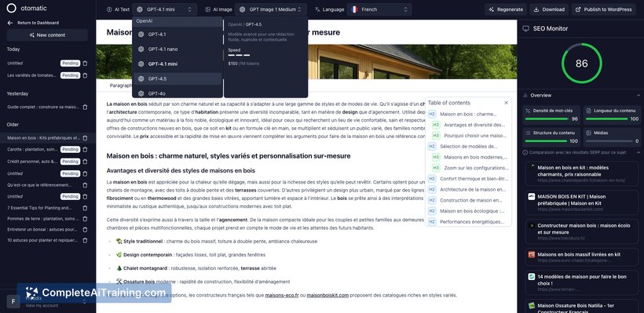Viewport: 644px width, 313px height.
Task: Open 'Entretenir un bonsaï : astuces pour' item
Action: tap(42, 230)
